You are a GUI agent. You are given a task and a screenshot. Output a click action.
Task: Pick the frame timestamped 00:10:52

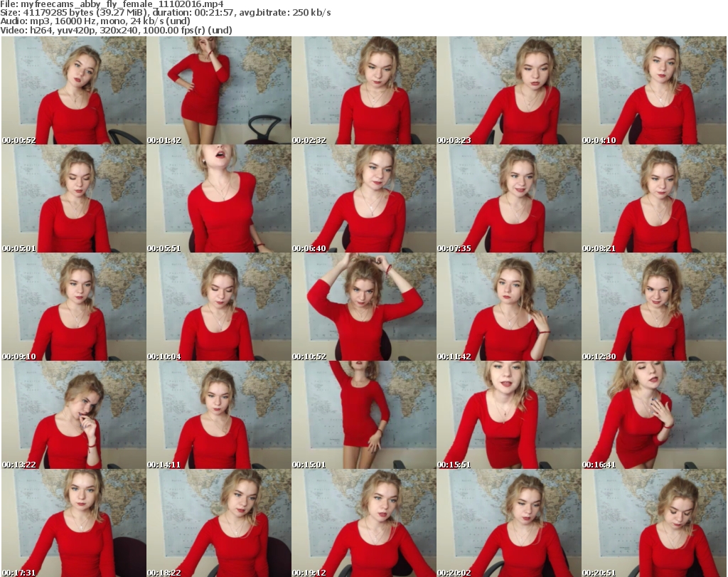(363, 307)
